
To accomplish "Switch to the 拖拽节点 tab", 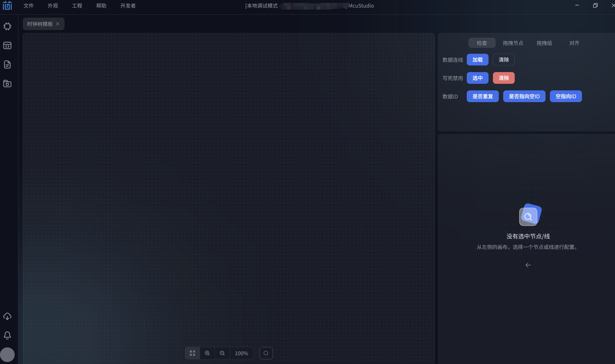I will click(x=513, y=43).
